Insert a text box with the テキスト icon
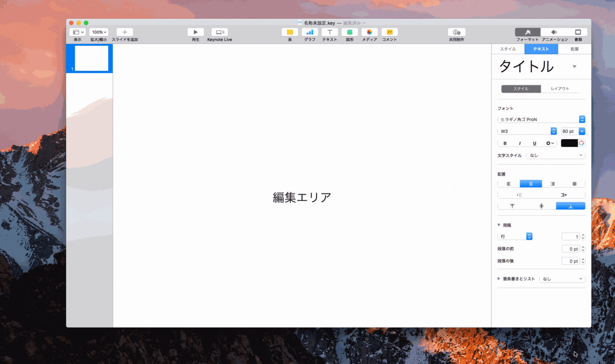The width and height of the screenshot is (615, 364). (x=330, y=32)
